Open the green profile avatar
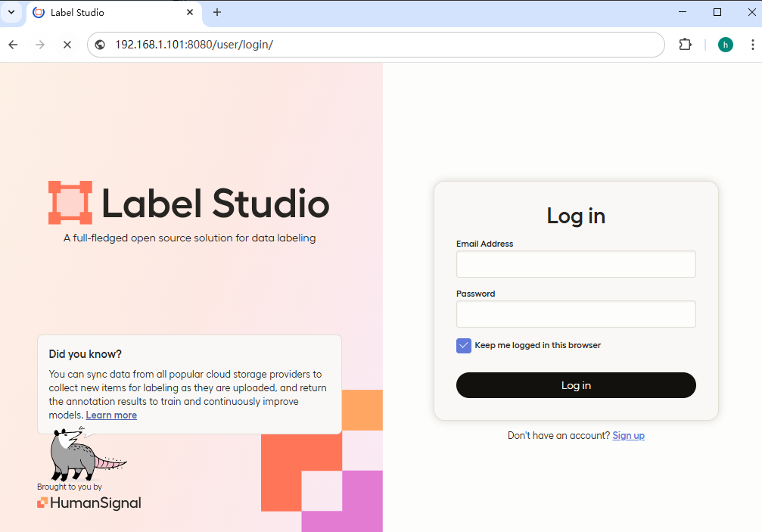 point(726,45)
